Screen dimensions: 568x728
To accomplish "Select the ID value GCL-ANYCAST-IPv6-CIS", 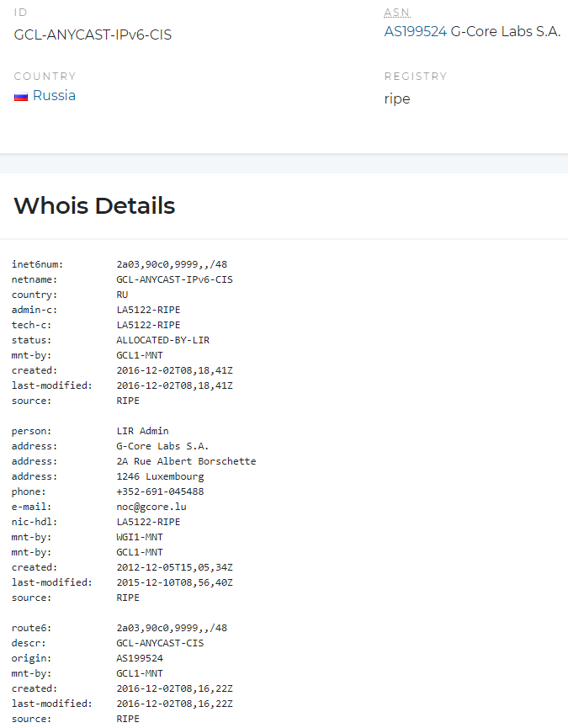I will [93, 35].
